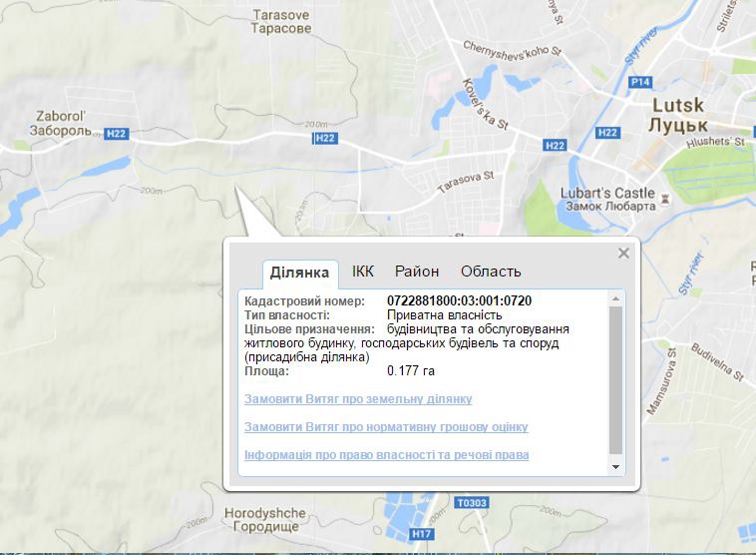Open Замовити Витяг про нормативну грошову оцінку

386,427
